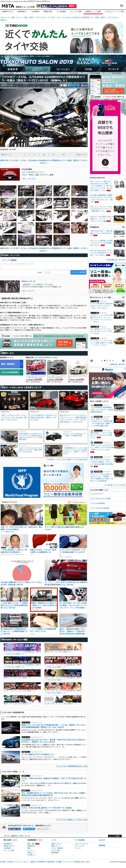Click the 新車一括見積り button

pyautogui.click(x=11, y=364)
